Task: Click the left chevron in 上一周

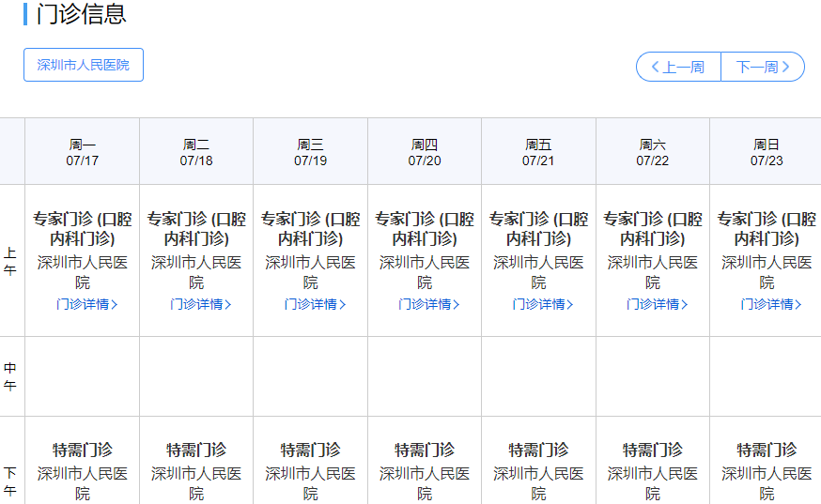Action: [656, 67]
